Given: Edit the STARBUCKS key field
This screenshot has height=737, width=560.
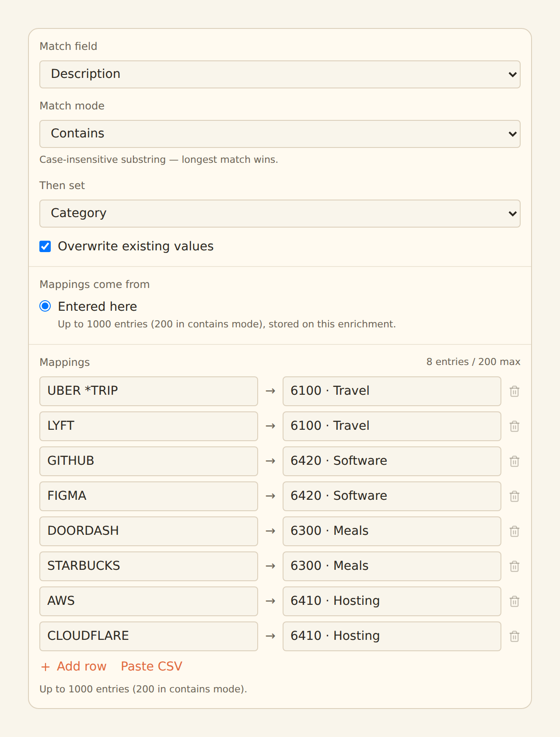Looking at the screenshot, I should 149,566.
